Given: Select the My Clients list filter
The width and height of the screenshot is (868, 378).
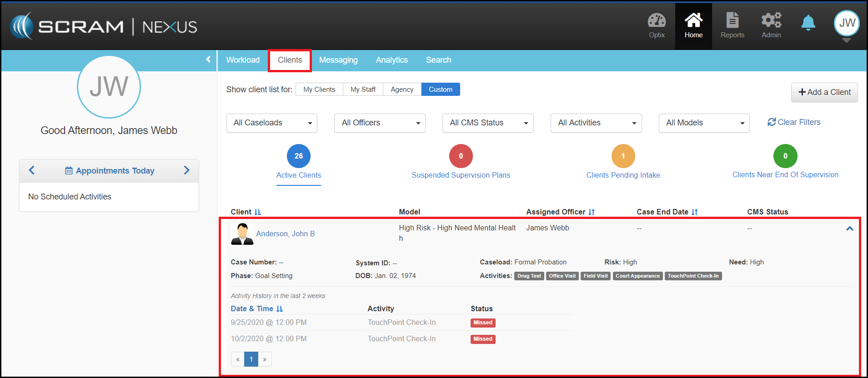Looking at the screenshot, I should pos(319,90).
